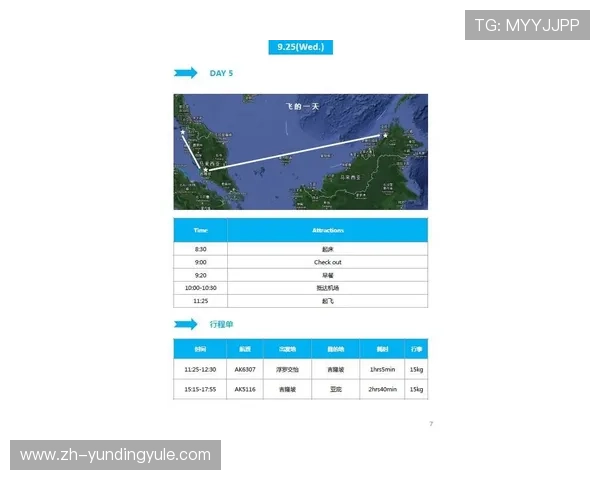The height and width of the screenshot is (480, 600).
Task: Select flight number AK5116 cell
Action: click(x=245, y=389)
